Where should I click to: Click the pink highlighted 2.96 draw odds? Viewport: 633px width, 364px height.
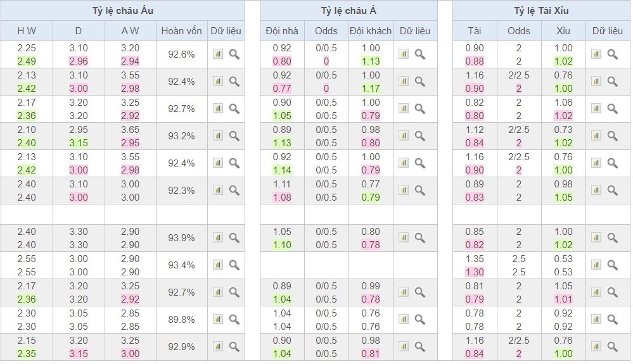click(79, 61)
